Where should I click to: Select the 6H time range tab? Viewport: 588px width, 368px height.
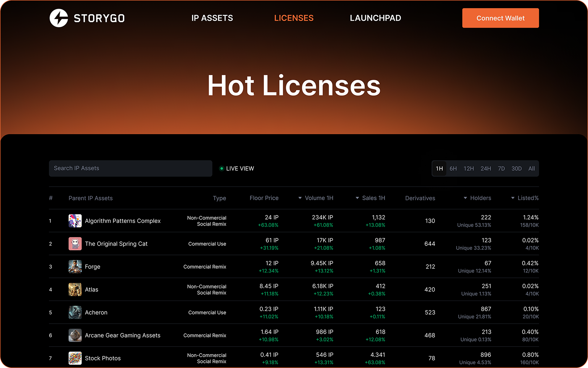pos(453,169)
